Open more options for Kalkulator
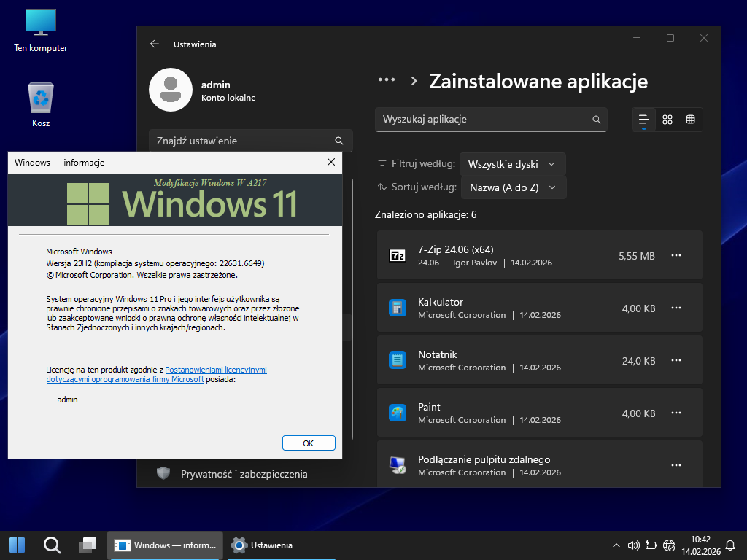 coord(676,308)
